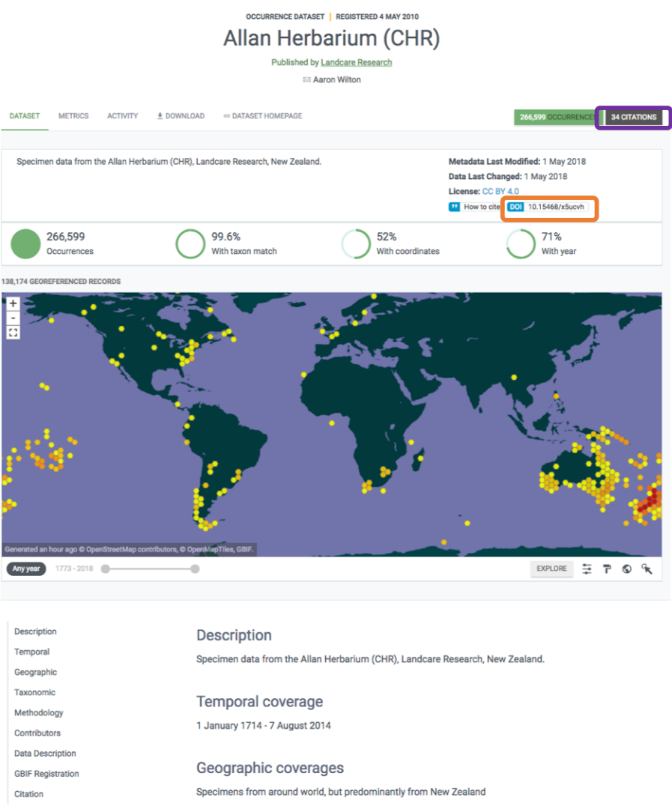Toggle fullscreen map view
This screenshot has height=809, width=672.
(13, 333)
